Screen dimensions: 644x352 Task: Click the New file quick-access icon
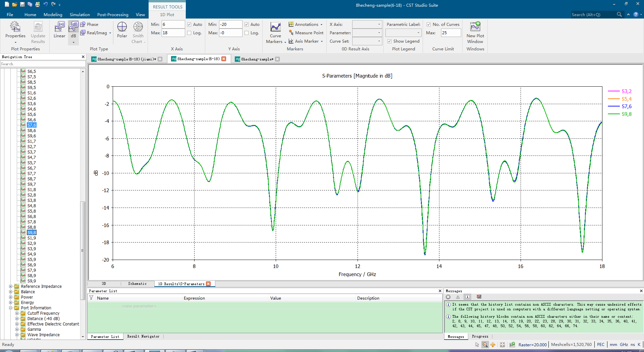coord(7,4)
